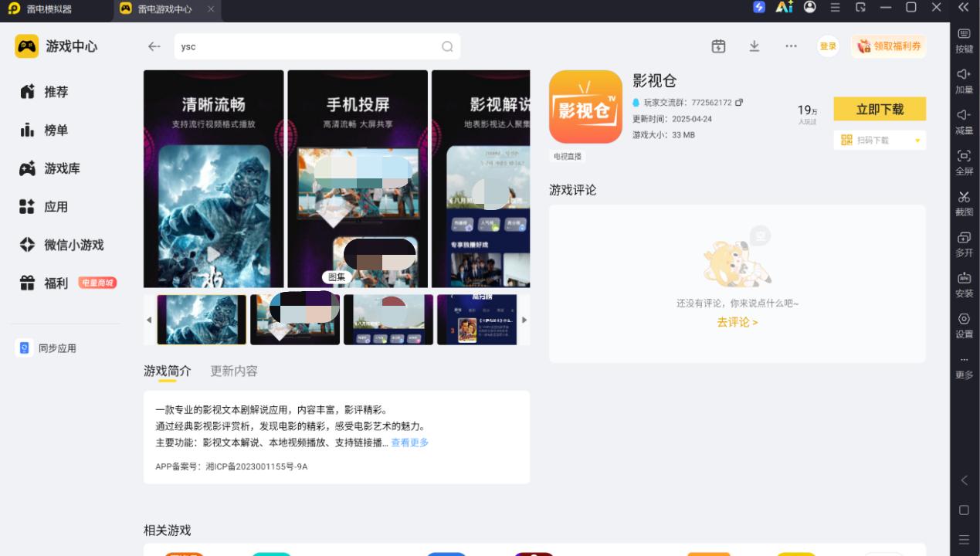Open 截图 screenshot tool in sidebar
980x556 pixels.
(x=964, y=202)
